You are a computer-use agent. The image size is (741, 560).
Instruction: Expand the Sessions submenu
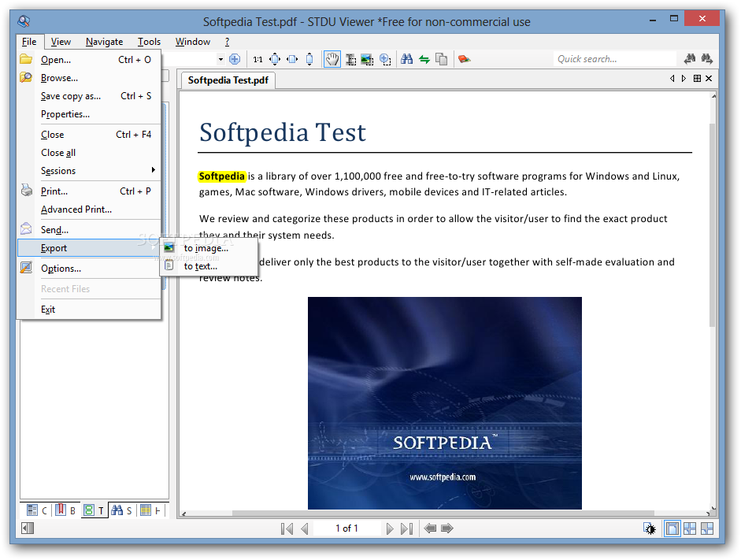[89, 171]
